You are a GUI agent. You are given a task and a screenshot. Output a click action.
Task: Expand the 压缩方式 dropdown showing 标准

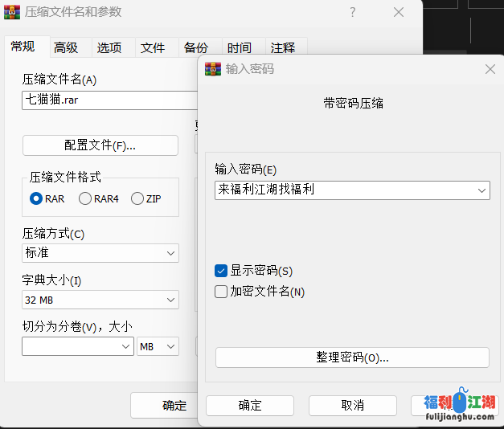click(100, 253)
